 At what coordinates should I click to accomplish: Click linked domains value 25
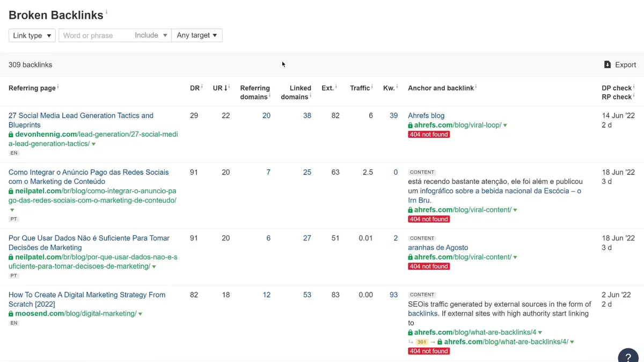307,172
